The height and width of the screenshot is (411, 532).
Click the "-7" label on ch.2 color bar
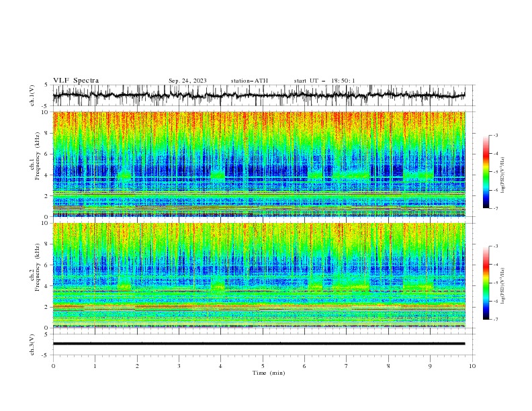(x=496, y=319)
